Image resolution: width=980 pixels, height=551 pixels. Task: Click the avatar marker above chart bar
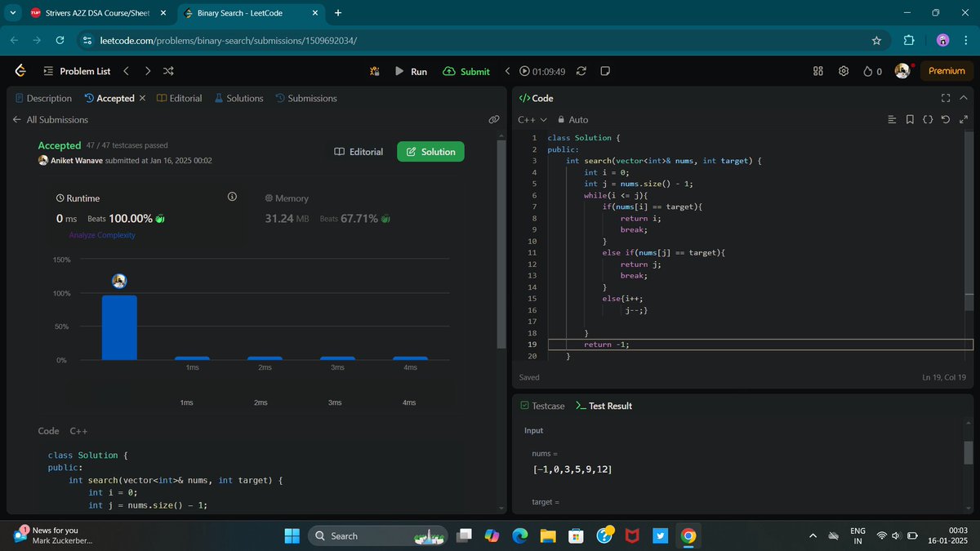(119, 281)
